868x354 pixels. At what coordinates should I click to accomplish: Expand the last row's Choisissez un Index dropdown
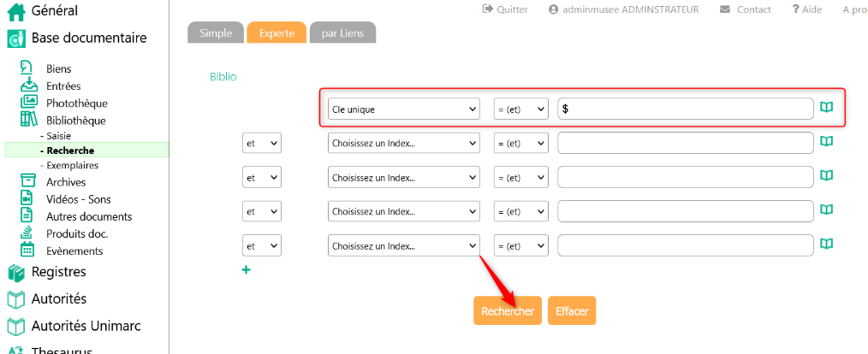[x=403, y=246]
